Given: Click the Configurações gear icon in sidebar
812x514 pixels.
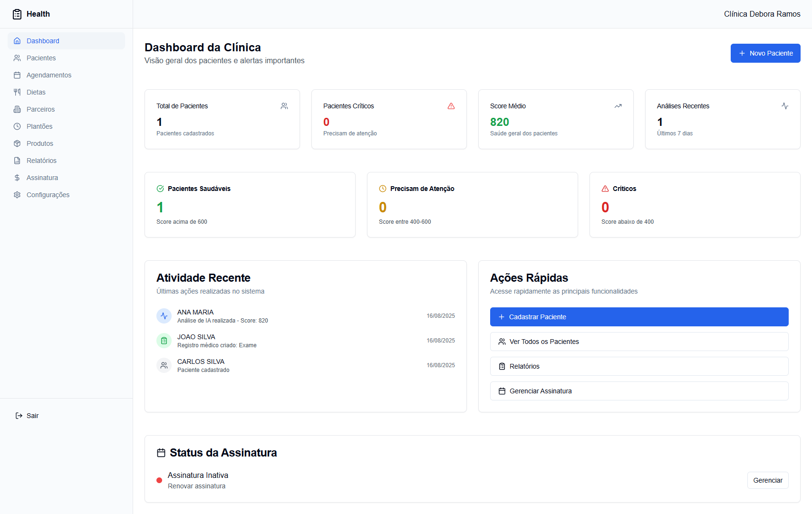Looking at the screenshot, I should pos(17,195).
